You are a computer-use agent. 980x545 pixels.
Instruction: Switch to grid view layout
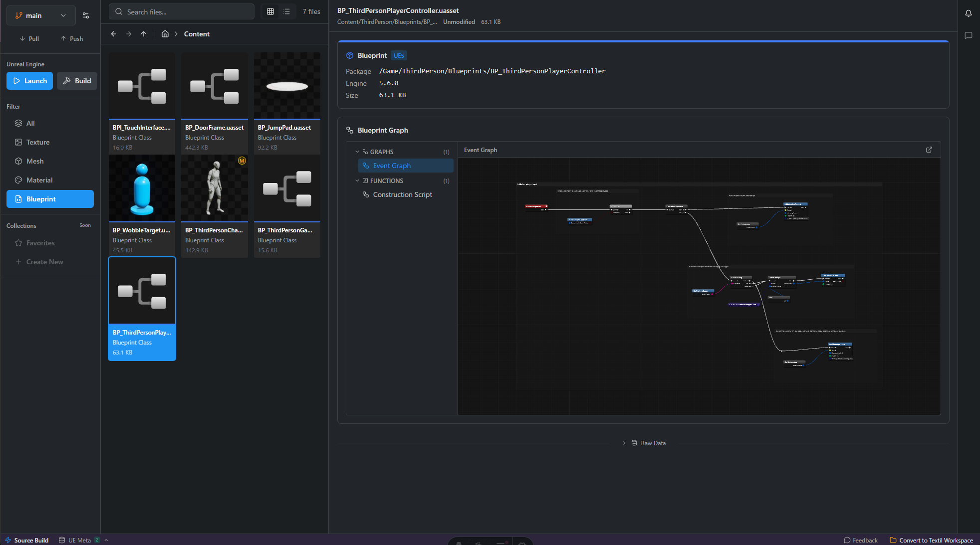click(270, 11)
